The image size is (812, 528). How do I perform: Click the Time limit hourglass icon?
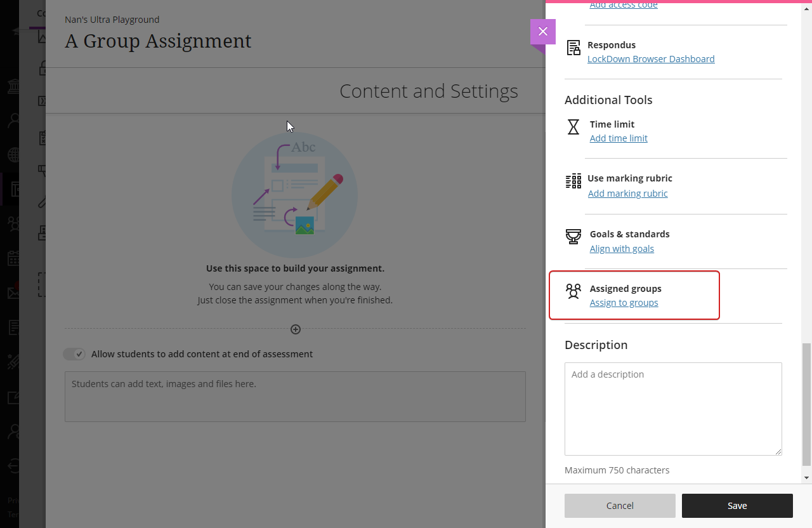573,127
